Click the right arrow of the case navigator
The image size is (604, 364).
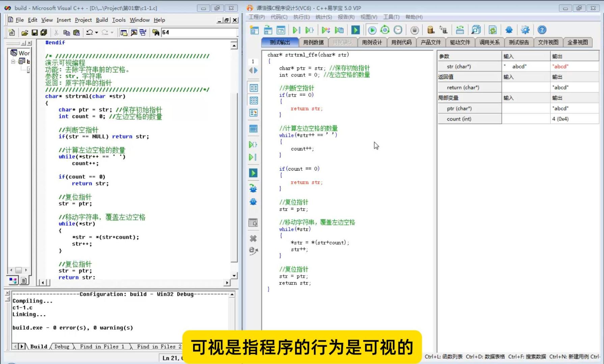(256, 70)
